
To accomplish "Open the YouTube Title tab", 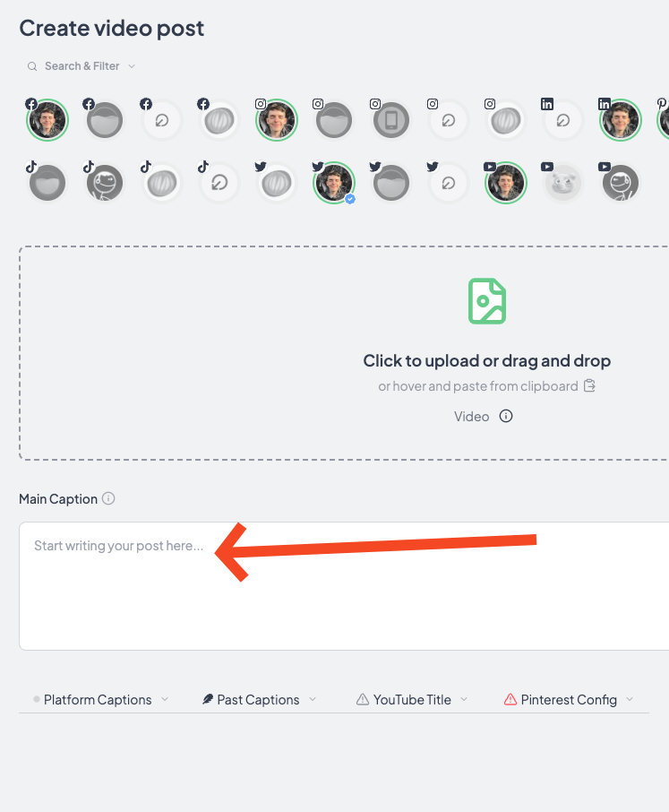I will [412, 700].
